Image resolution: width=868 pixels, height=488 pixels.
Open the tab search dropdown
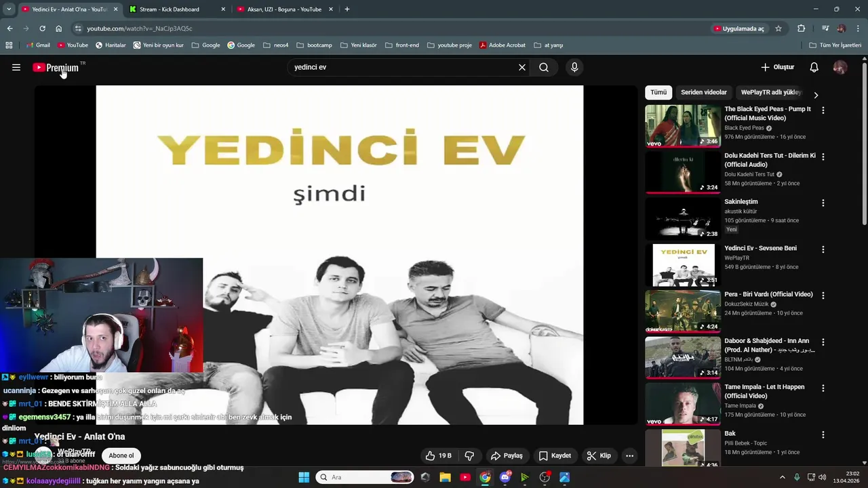(x=9, y=9)
